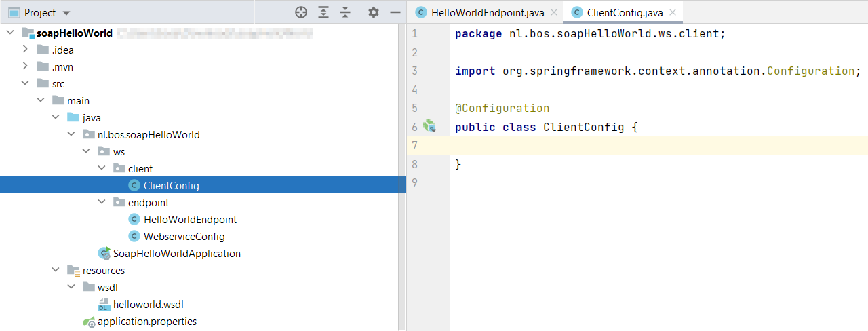Click the Collapse All icon in Project toolbar
This screenshot has width=868, height=331.
coord(345,12)
